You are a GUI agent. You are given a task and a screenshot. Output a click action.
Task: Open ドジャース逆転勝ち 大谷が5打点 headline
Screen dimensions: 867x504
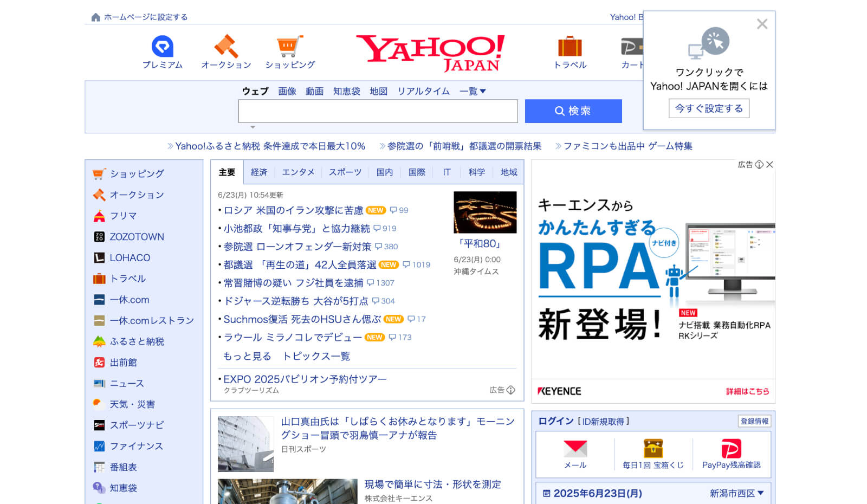pos(296,301)
